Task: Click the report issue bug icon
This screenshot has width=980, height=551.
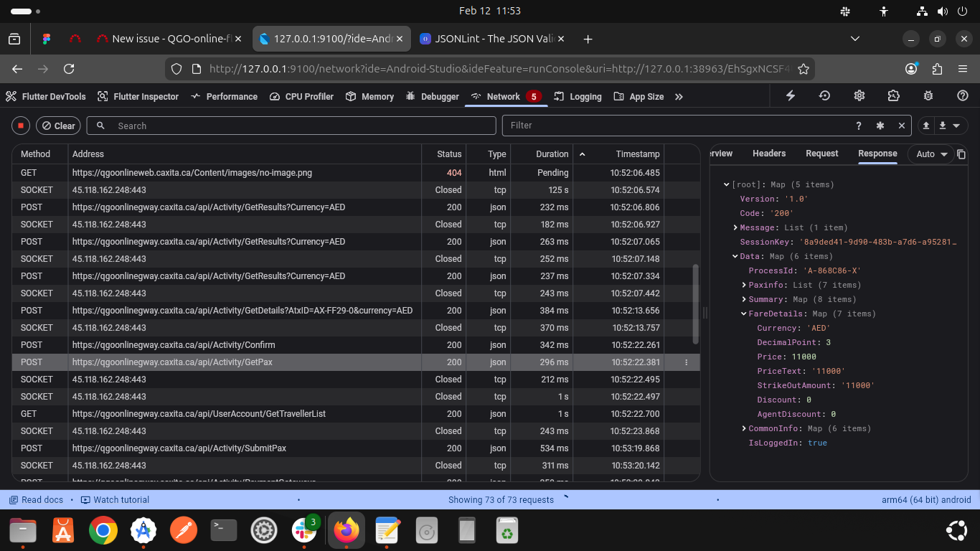Action: point(928,96)
